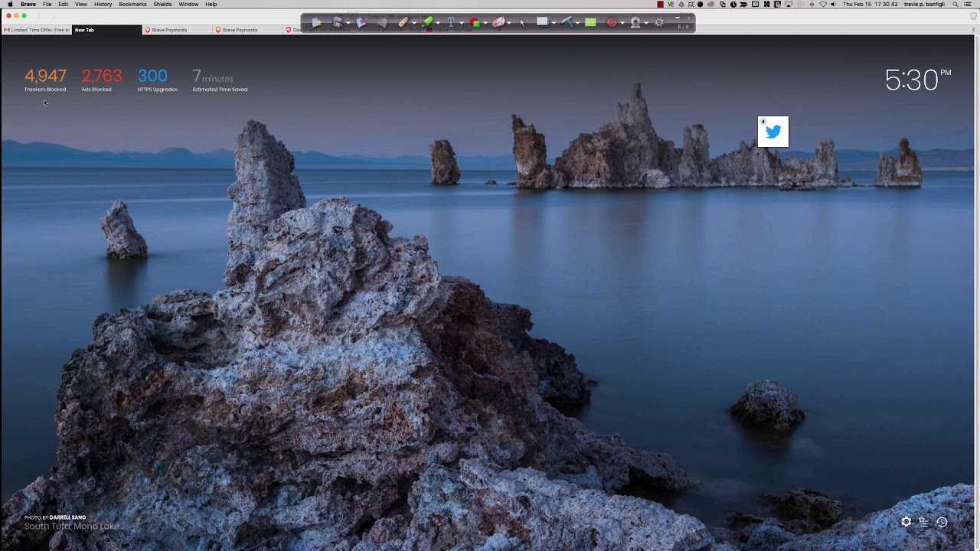Click the red record button in annotation toolbar
This screenshot has width=980, height=551.
pyautogui.click(x=611, y=23)
